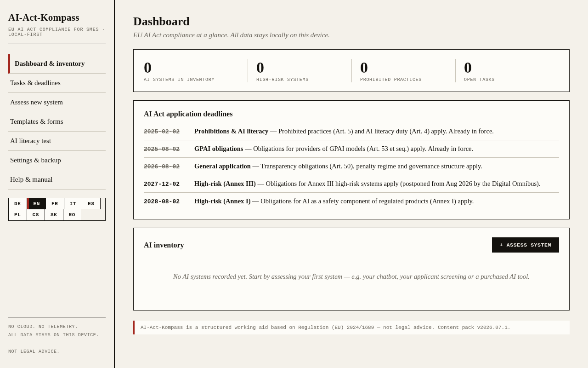Select the 2025-08-02 GPAI obligations row

pyautogui.click(x=351, y=149)
